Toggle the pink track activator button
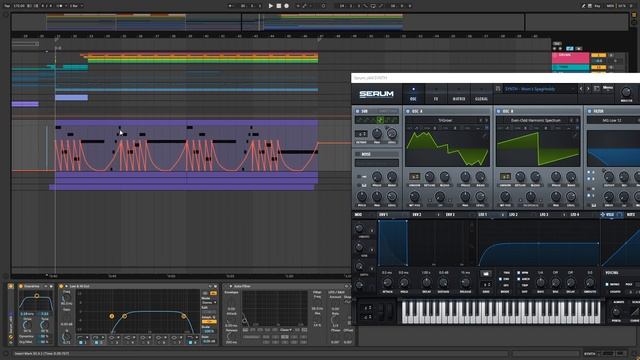The width and height of the screenshot is (640, 360). pos(598,55)
